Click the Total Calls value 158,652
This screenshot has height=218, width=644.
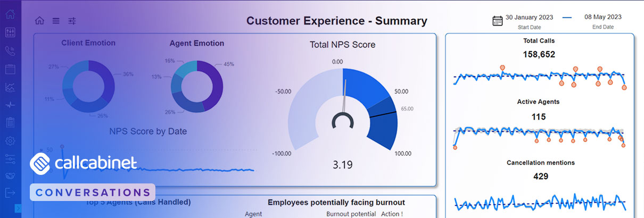tap(539, 54)
